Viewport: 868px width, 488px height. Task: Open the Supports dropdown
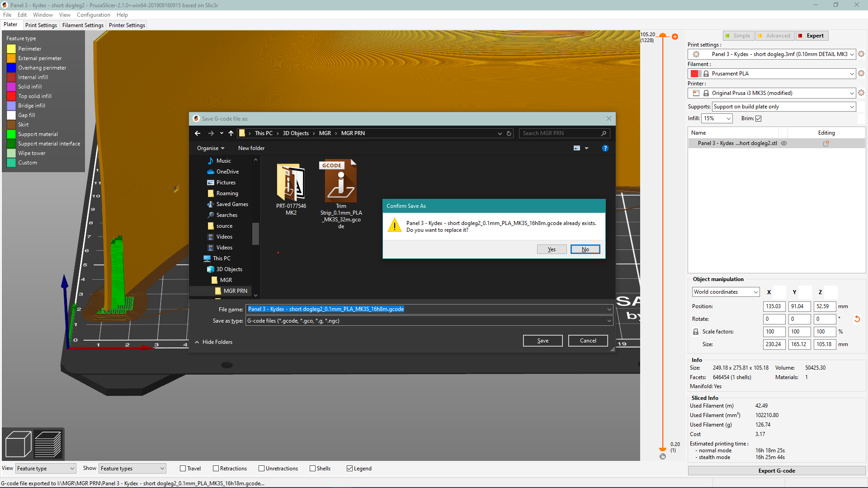coord(783,107)
